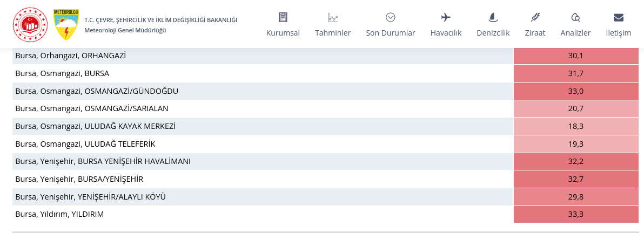Click the Denizcilik sailboat icon
Viewport: 644px width, 233px height.
click(493, 17)
